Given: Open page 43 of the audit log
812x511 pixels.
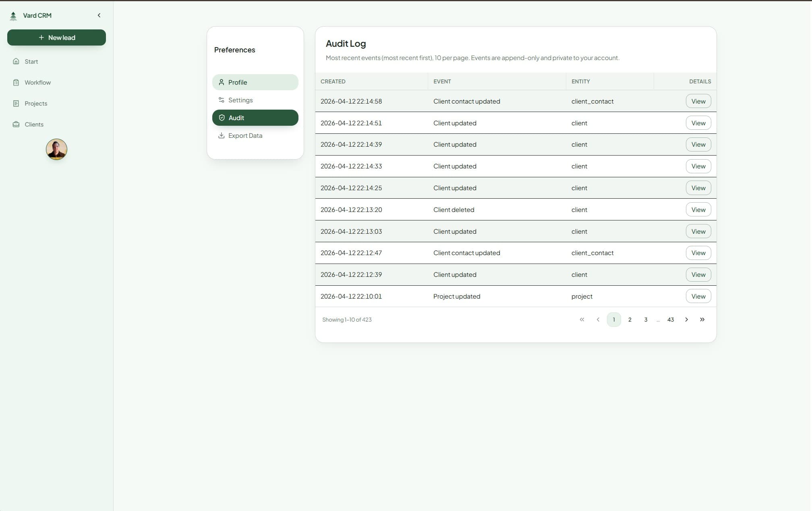Looking at the screenshot, I should coord(670,319).
